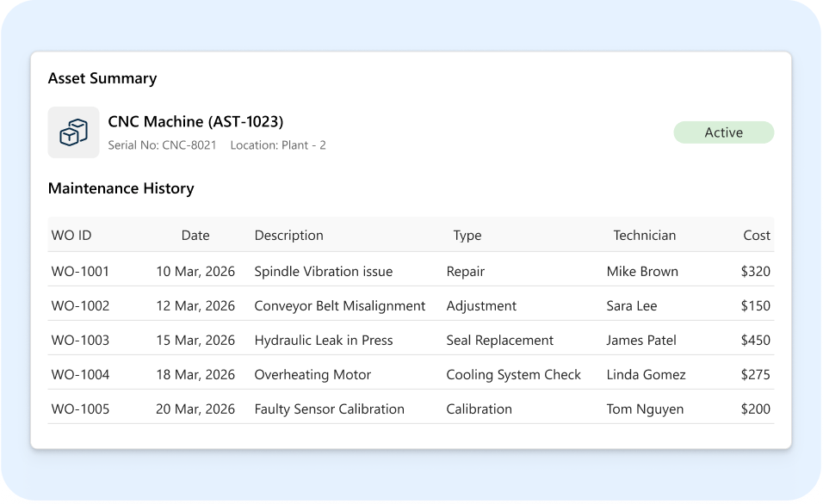The image size is (823, 504).
Task: Click the Adjustment type cell
Action: tap(481, 306)
